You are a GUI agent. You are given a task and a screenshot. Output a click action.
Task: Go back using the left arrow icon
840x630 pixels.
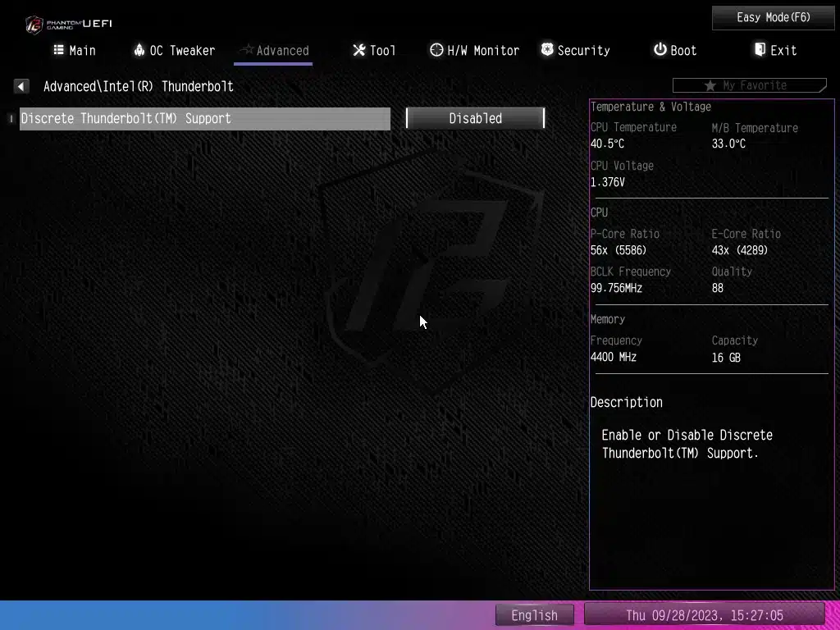click(21, 86)
